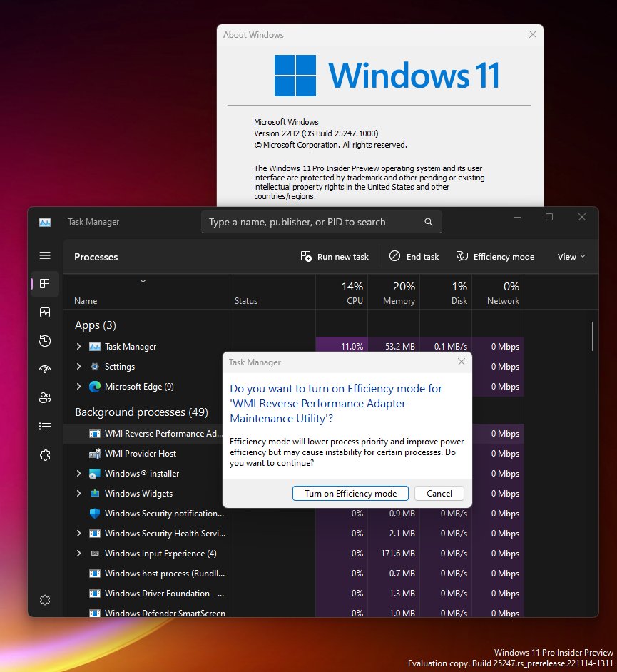
Task: Click the 171.6 MB memory value
Action: (398, 554)
